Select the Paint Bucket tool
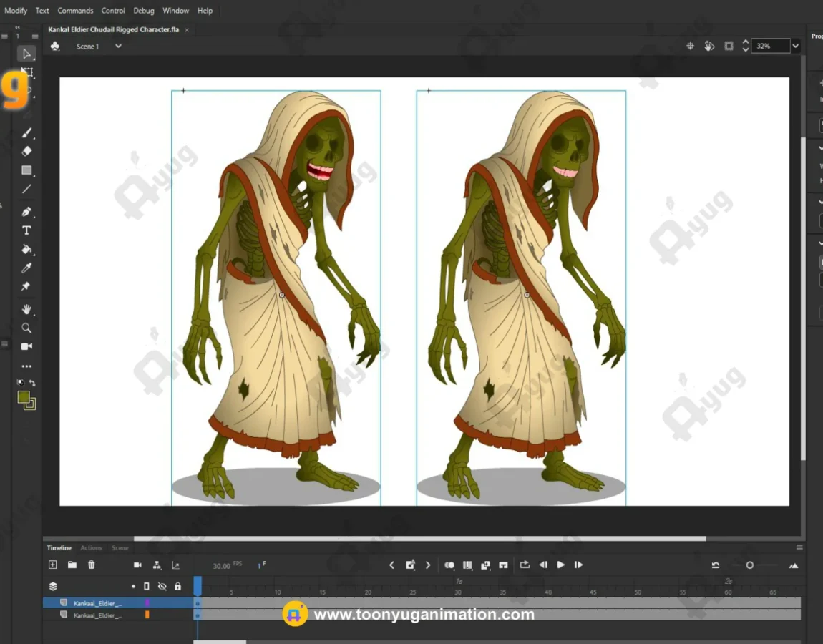Viewport: 823px width, 644px height. click(x=26, y=249)
